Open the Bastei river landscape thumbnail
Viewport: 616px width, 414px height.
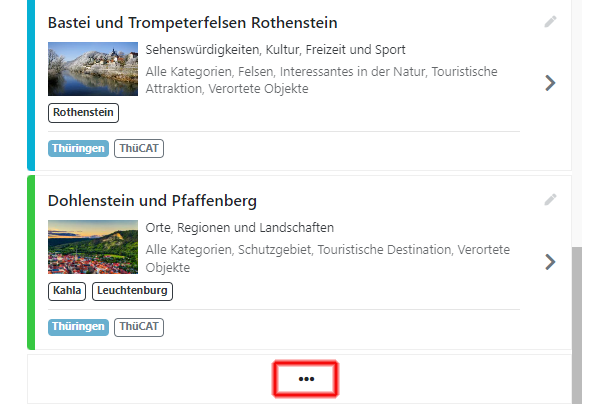tap(93, 69)
